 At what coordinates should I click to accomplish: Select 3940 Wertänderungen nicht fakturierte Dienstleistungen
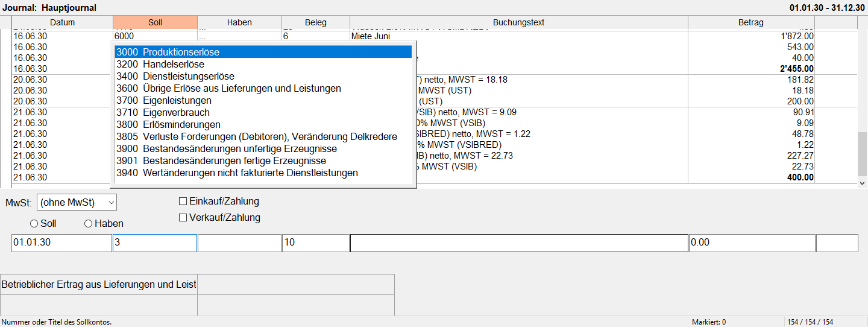click(x=263, y=173)
